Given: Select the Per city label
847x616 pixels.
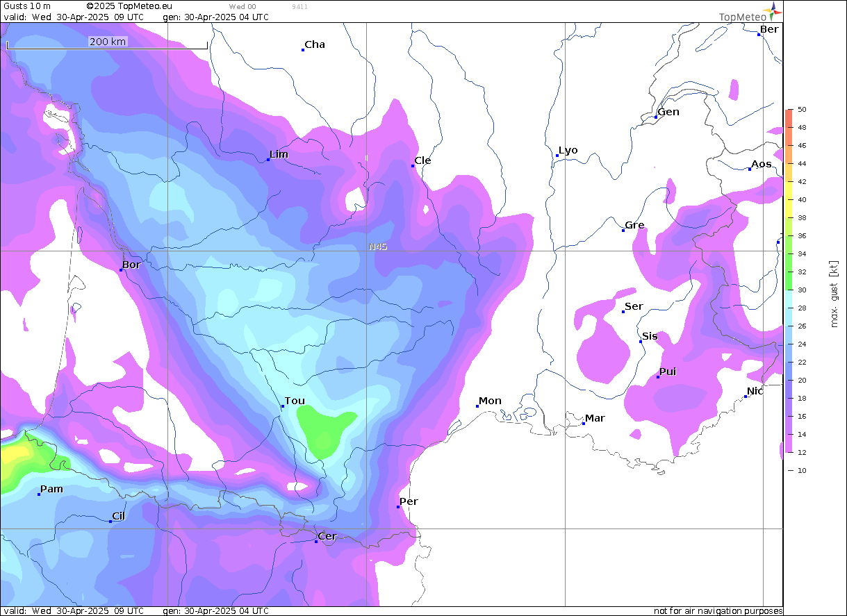Looking at the screenshot, I should (409, 501).
